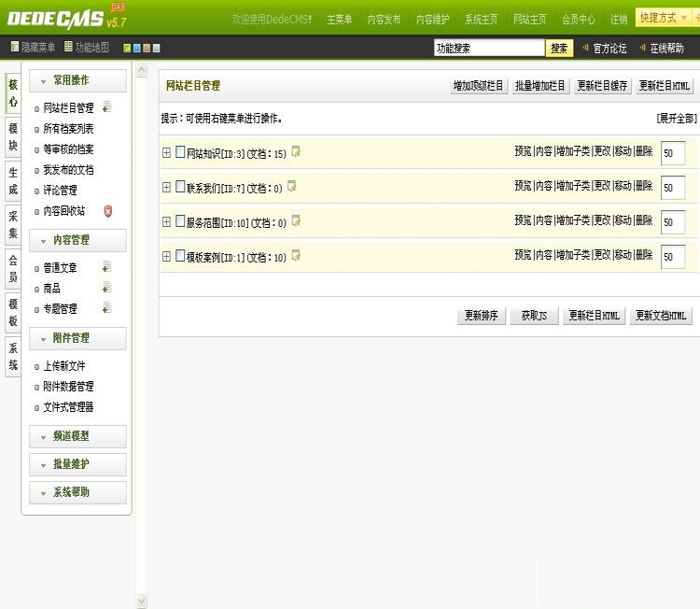
Task: Click sort order field for 模板案例 row
Action: (673, 257)
